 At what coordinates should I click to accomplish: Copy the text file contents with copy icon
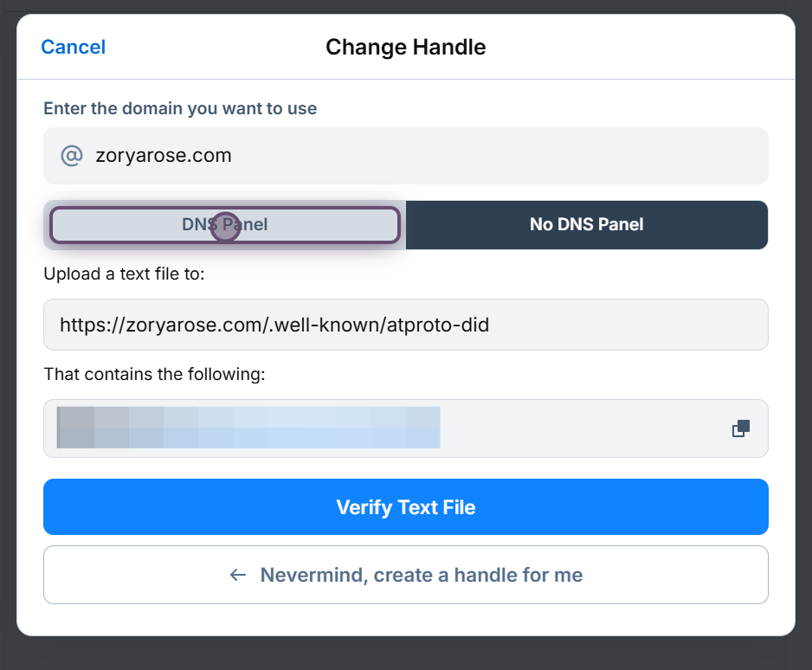(741, 428)
